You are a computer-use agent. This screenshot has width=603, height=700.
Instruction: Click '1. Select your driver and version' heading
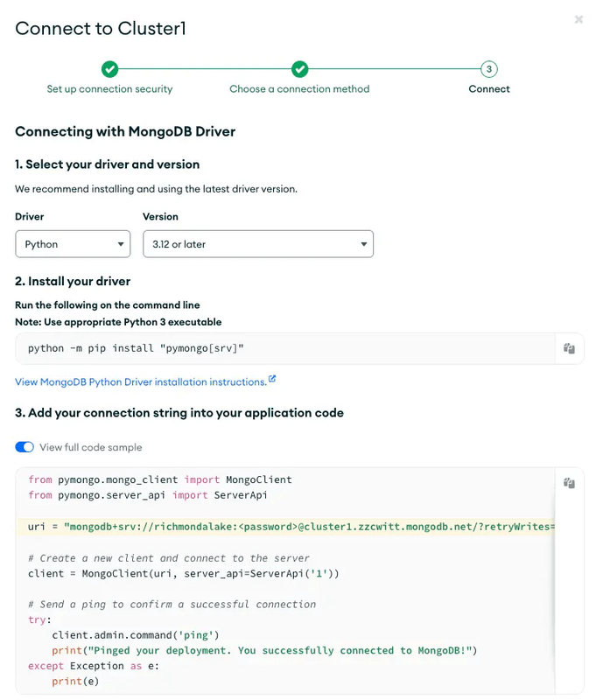(x=107, y=164)
